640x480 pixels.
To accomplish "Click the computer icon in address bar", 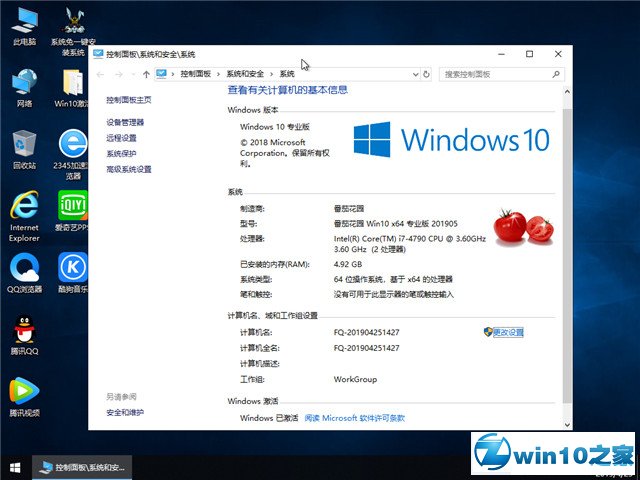I will click(x=162, y=74).
